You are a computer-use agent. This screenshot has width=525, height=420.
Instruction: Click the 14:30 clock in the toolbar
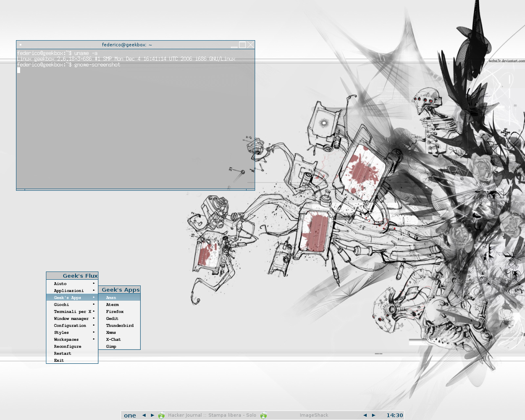pos(395,415)
